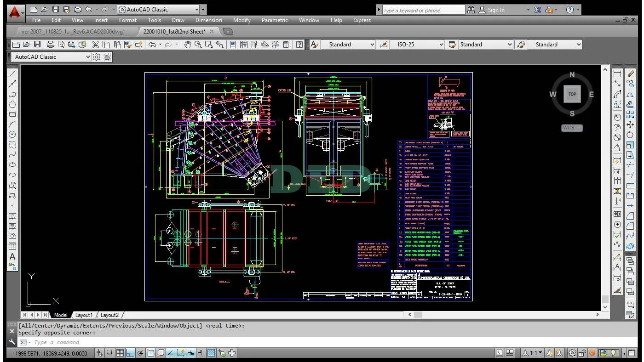Toggle Show/Hide Lineweight in status bar
Viewport: 644px width, 362px height.
pos(201,353)
